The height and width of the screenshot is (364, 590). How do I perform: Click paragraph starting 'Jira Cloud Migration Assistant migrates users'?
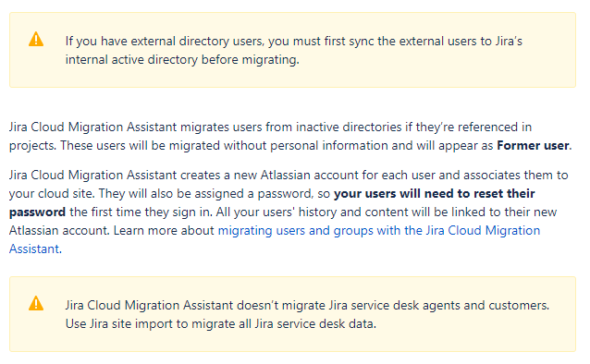click(x=290, y=136)
